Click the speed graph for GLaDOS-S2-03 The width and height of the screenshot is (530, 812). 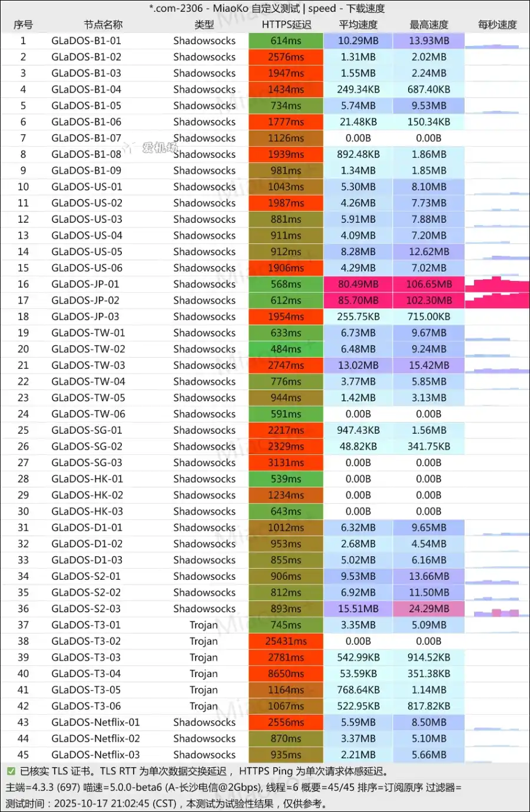(x=497, y=610)
